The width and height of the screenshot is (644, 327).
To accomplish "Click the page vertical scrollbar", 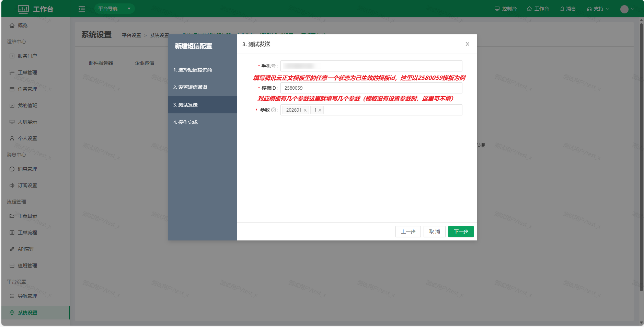I will pyautogui.click(x=641, y=155).
